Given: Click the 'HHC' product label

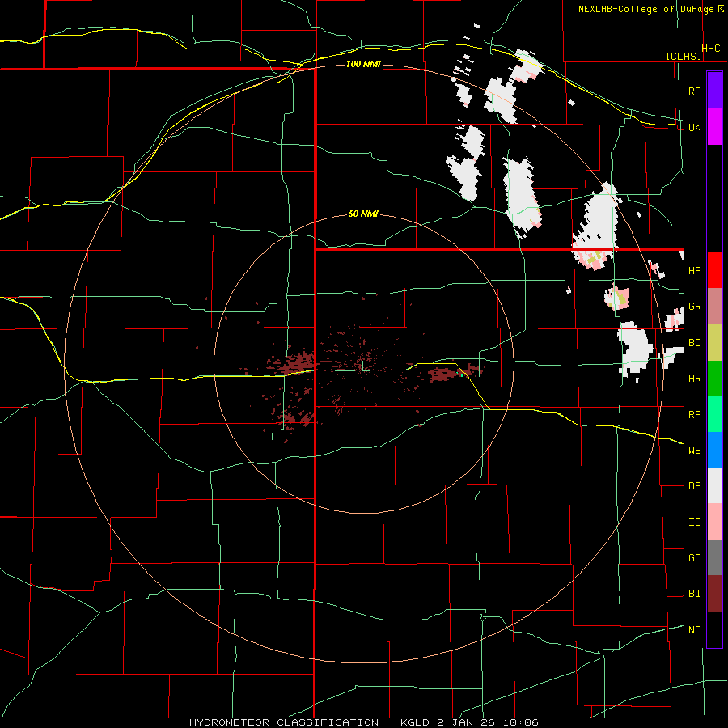Looking at the screenshot, I should point(711,49).
